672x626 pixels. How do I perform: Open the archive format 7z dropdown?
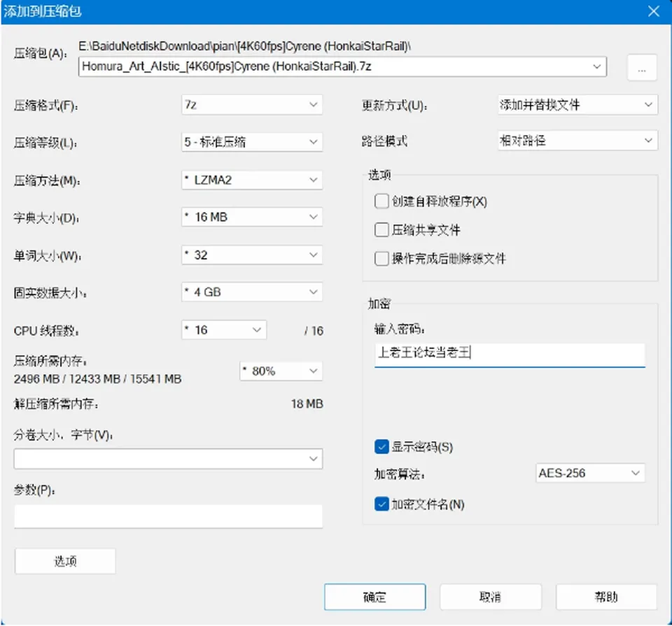tap(252, 105)
